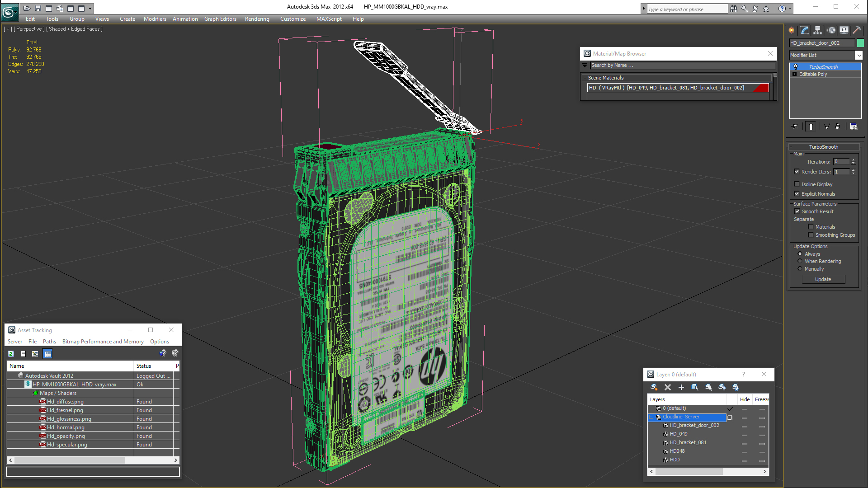The height and width of the screenshot is (488, 868).
Task: Expand the Editable Poly stack entry
Action: (x=794, y=74)
